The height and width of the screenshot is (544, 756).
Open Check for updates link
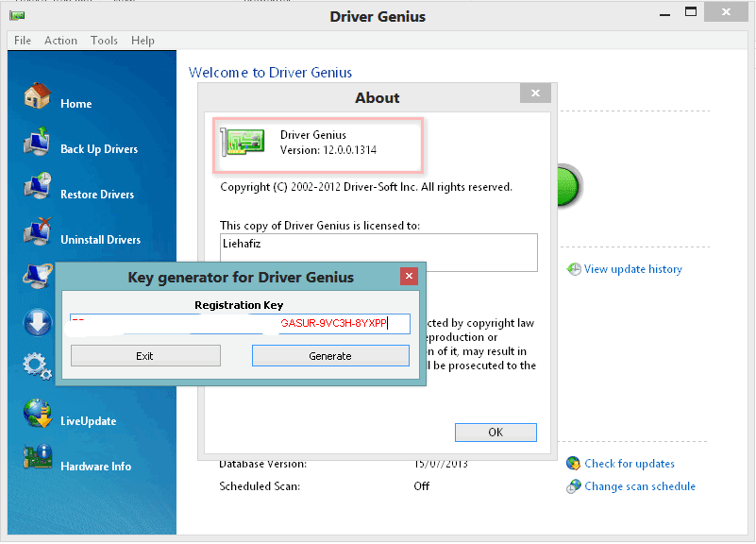click(x=630, y=464)
